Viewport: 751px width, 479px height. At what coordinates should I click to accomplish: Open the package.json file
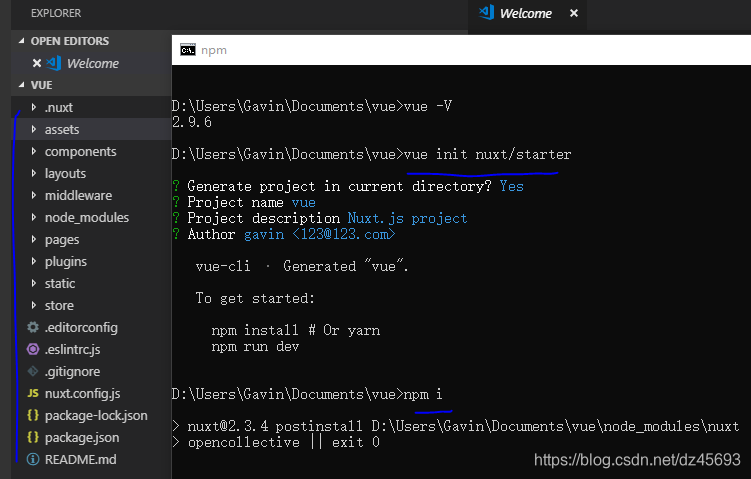pos(91,438)
